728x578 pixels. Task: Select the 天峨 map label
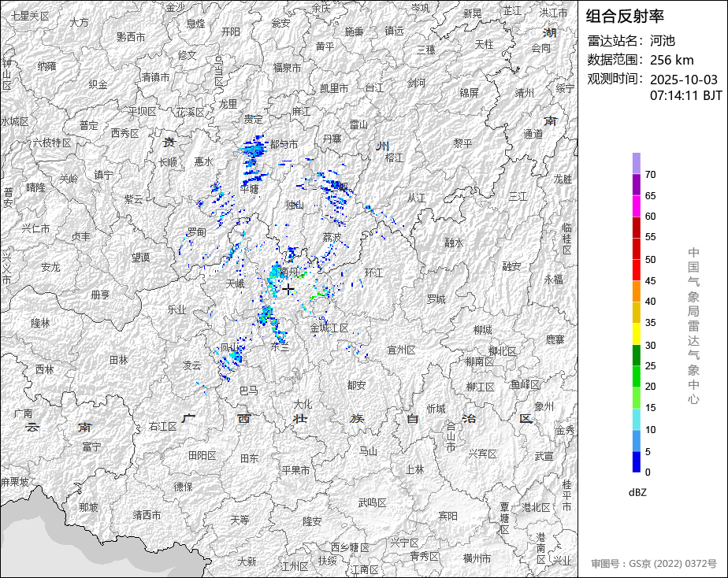point(235,283)
